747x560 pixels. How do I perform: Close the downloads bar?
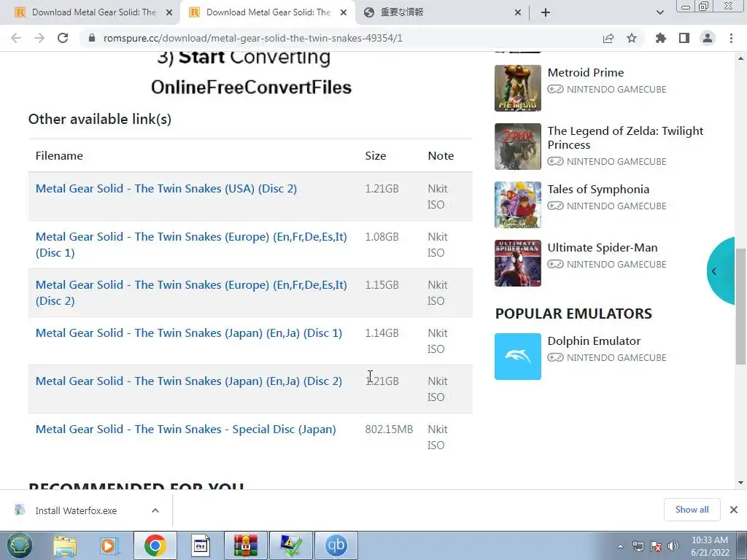(734, 510)
